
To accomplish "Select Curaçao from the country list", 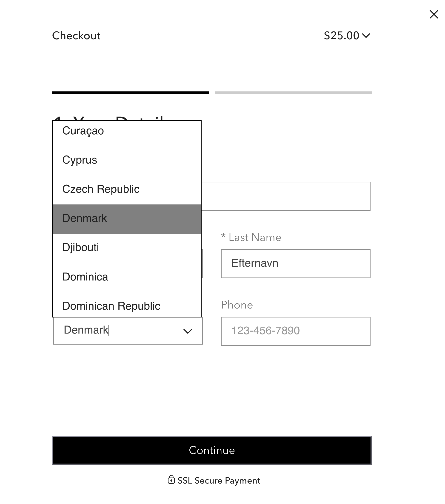I will 83,131.
